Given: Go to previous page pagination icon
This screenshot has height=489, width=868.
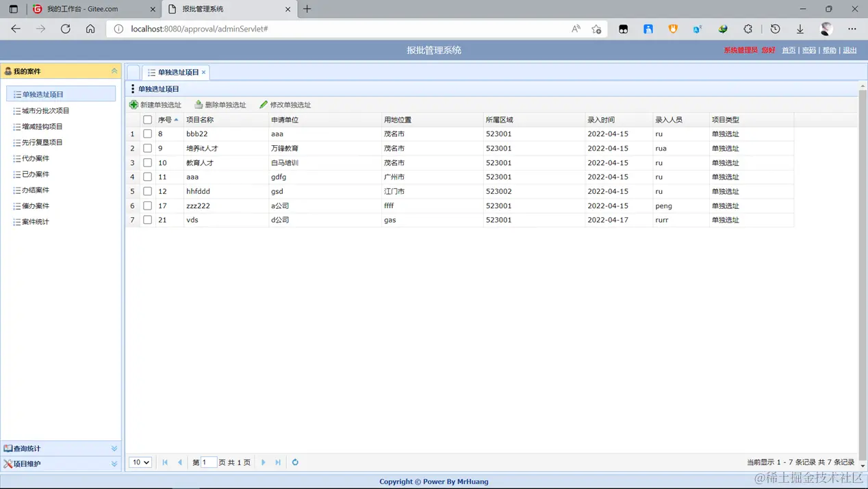Looking at the screenshot, I should (x=180, y=462).
